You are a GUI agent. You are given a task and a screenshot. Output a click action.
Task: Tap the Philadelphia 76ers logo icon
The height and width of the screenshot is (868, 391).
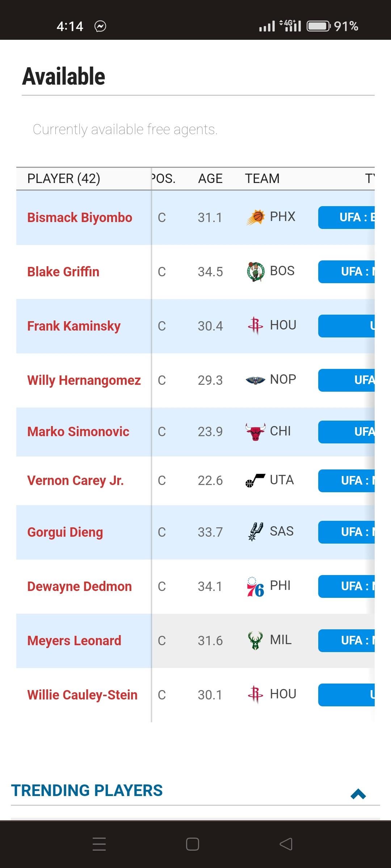(256, 586)
